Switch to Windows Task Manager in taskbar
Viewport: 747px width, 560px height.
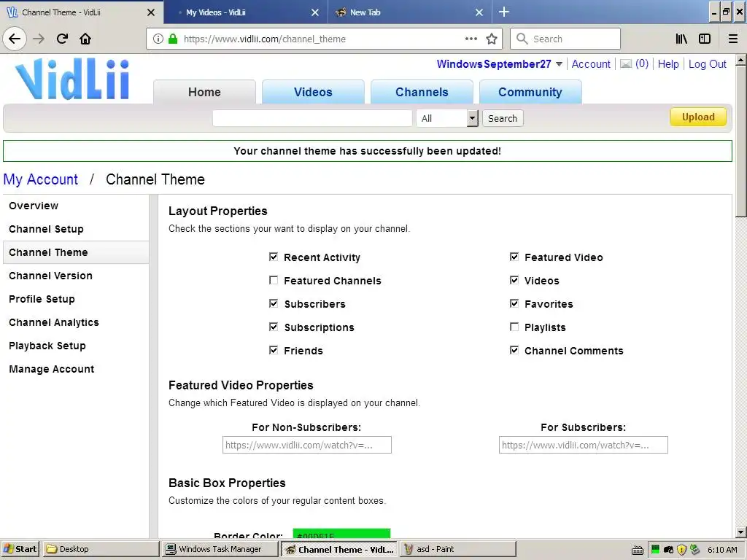click(219, 549)
